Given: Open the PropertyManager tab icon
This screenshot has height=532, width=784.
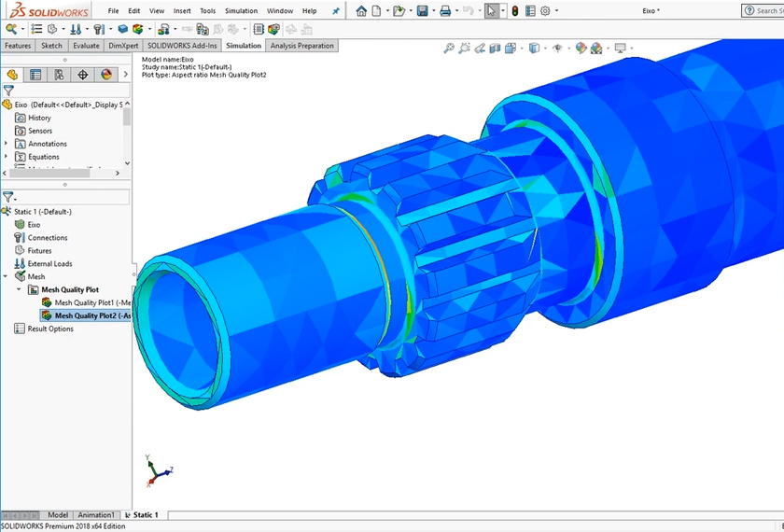Looking at the screenshot, I should [35, 75].
